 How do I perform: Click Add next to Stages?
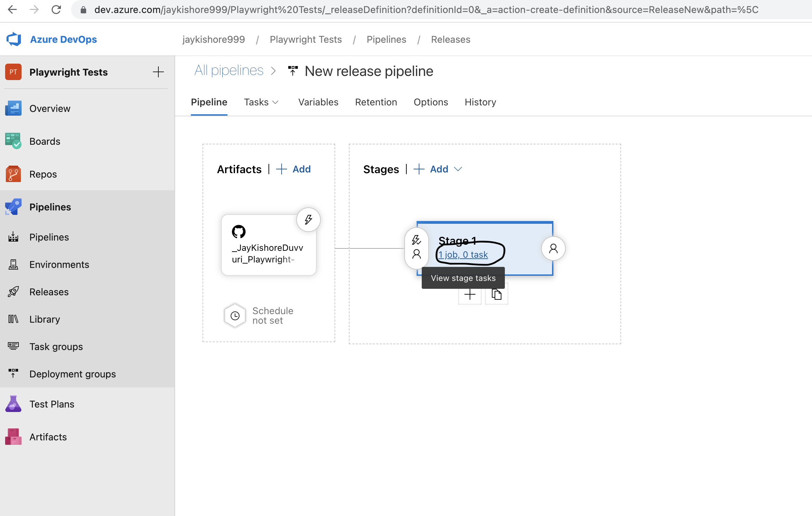tap(431, 169)
